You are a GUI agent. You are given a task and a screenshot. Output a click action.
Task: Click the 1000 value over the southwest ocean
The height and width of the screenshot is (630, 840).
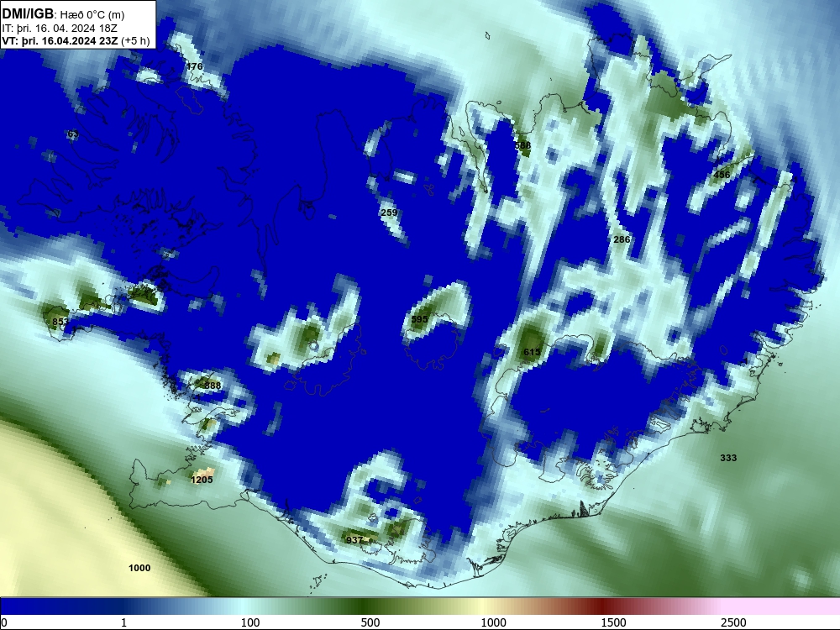pos(139,568)
